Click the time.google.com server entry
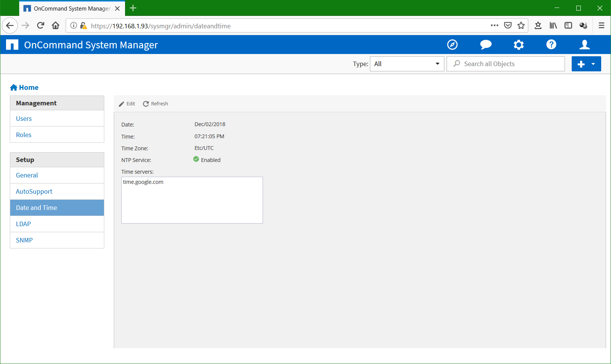Viewport: 611px width, 364px height. (x=143, y=182)
